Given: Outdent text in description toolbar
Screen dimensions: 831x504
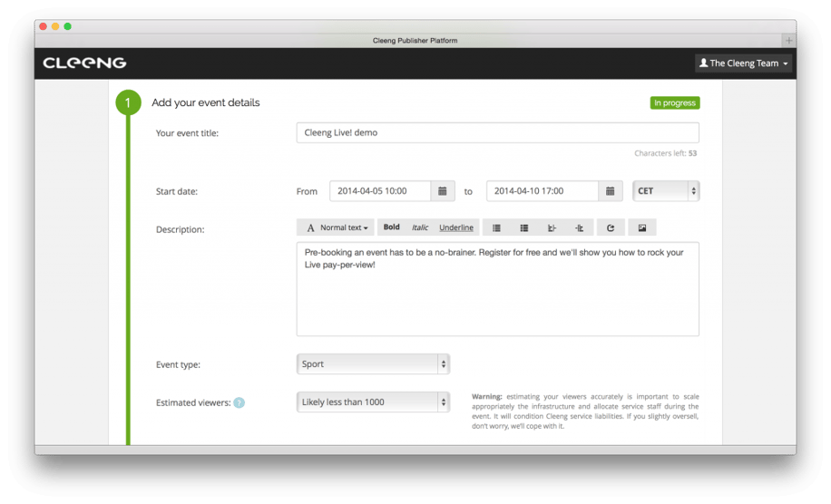Looking at the screenshot, I should (552, 228).
